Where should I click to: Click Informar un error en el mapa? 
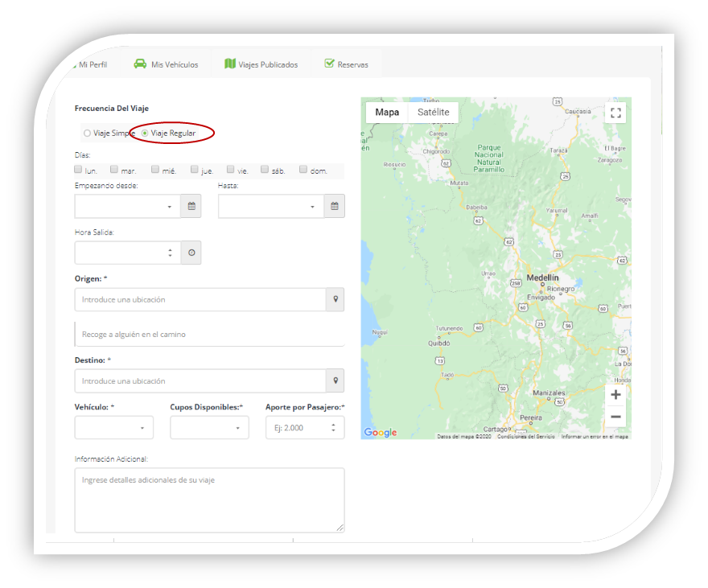pyautogui.click(x=595, y=436)
